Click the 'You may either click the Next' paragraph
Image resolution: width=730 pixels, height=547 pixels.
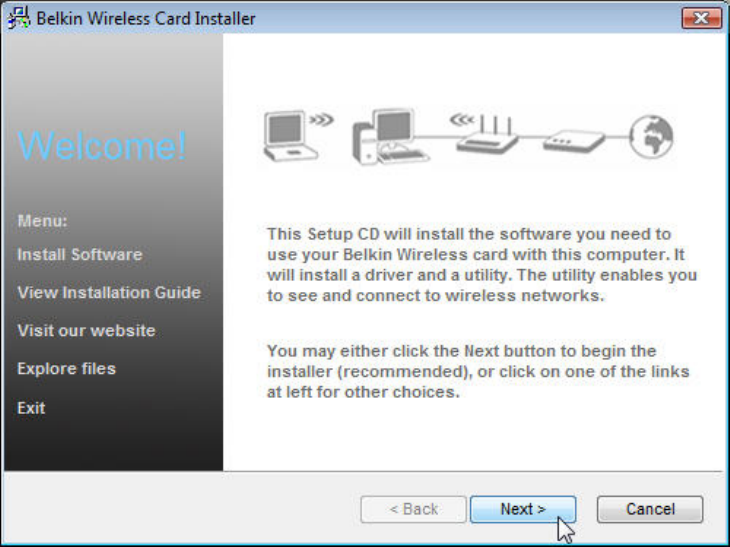click(478, 371)
